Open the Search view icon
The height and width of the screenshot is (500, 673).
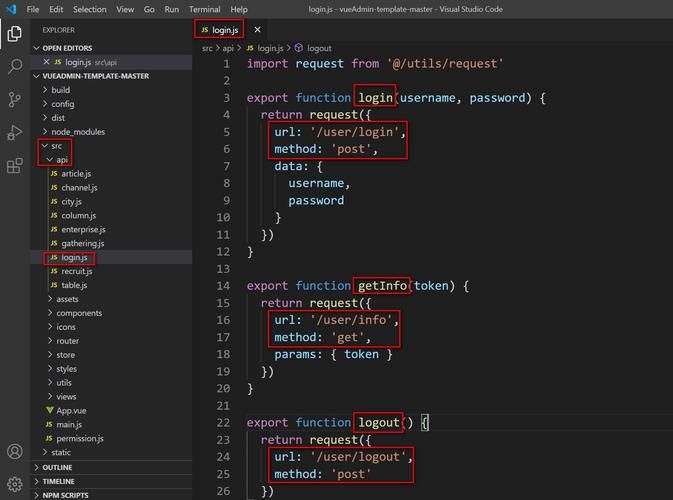tap(15, 67)
